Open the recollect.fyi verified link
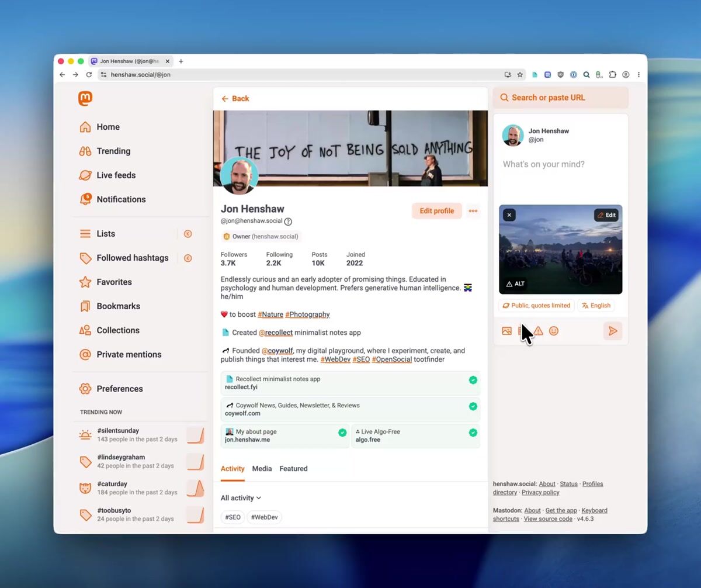701x588 pixels. (350, 383)
